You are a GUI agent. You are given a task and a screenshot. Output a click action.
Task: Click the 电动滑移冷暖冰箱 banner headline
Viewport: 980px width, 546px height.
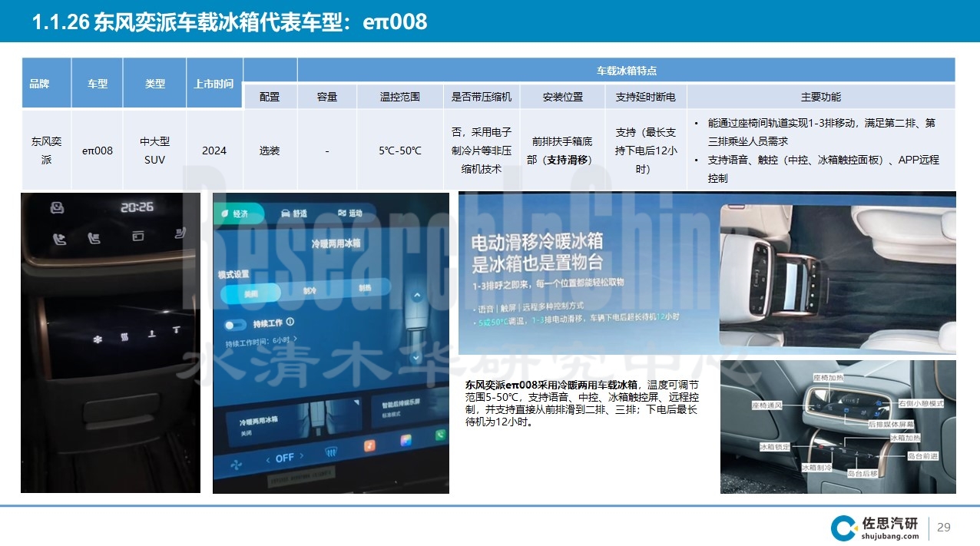pyautogui.click(x=537, y=253)
